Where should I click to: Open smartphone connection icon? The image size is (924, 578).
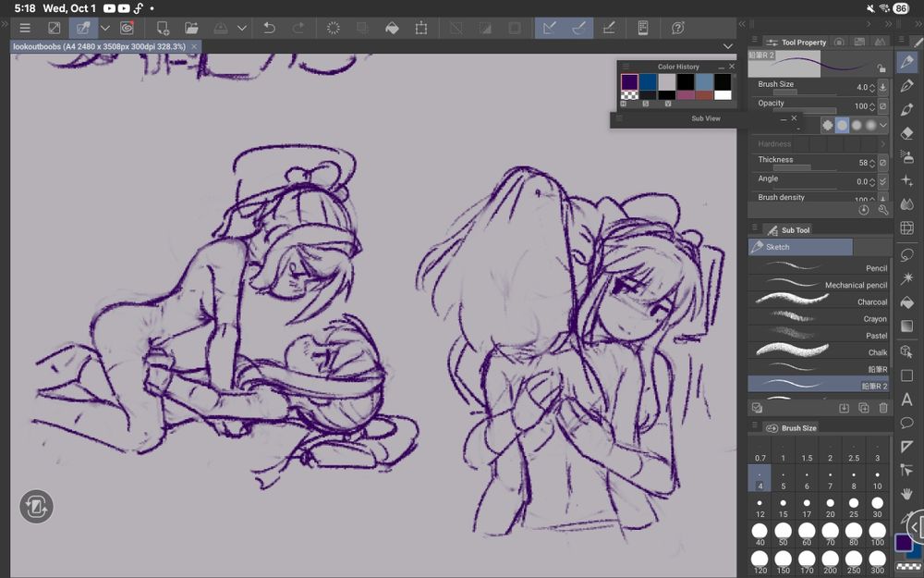(x=643, y=28)
